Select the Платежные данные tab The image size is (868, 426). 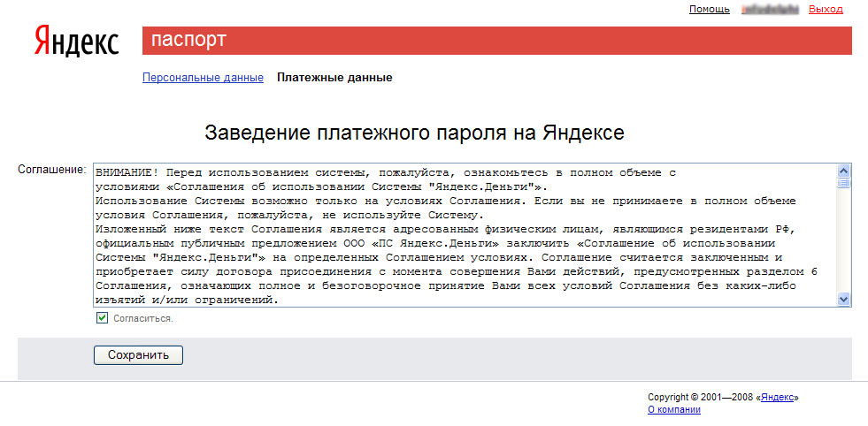[x=334, y=78]
